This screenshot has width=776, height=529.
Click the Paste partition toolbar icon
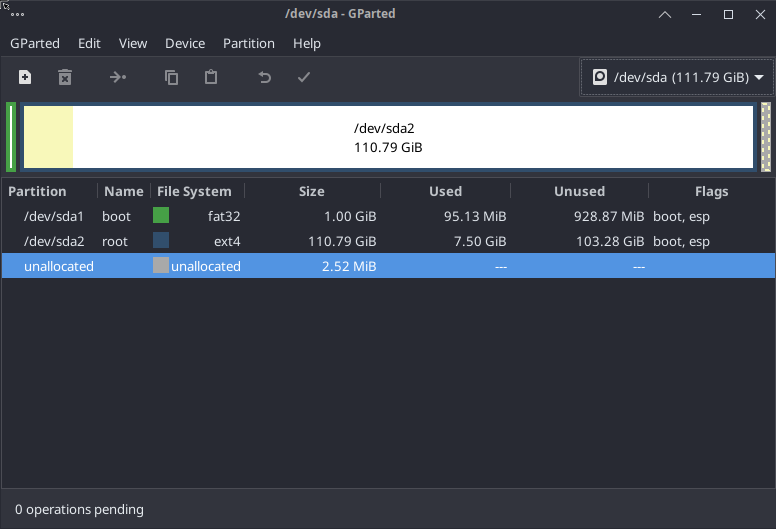(211, 77)
